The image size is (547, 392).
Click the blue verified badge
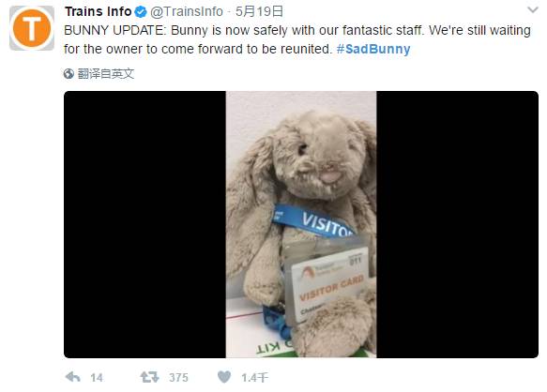[x=140, y=12]
